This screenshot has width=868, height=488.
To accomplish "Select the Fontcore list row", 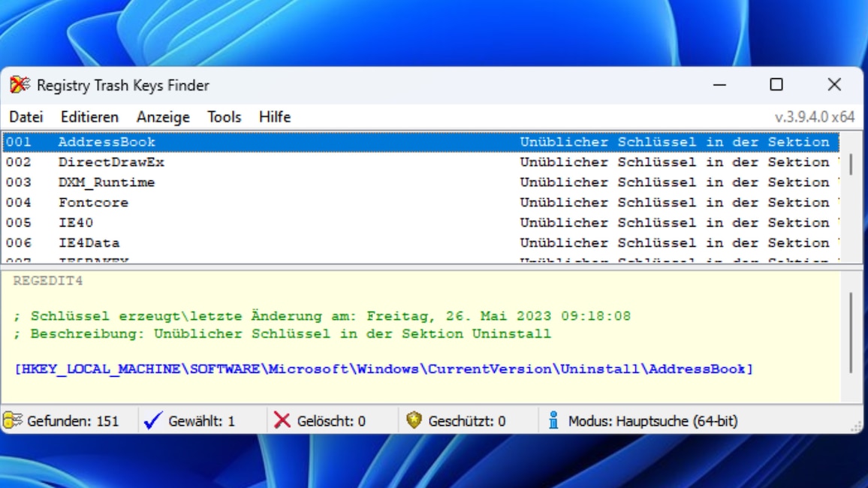I will (x=93, y=203).
